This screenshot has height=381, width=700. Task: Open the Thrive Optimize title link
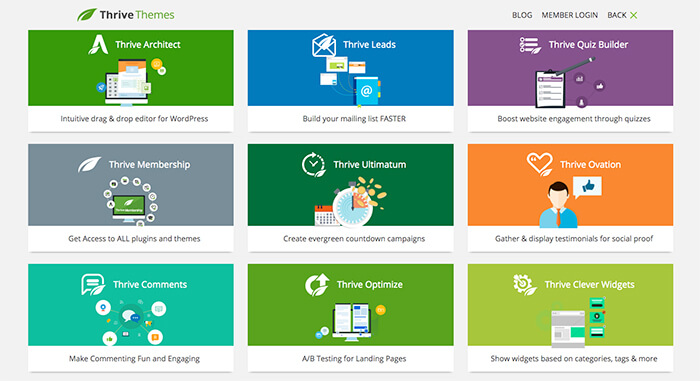(x=370, y=285)
